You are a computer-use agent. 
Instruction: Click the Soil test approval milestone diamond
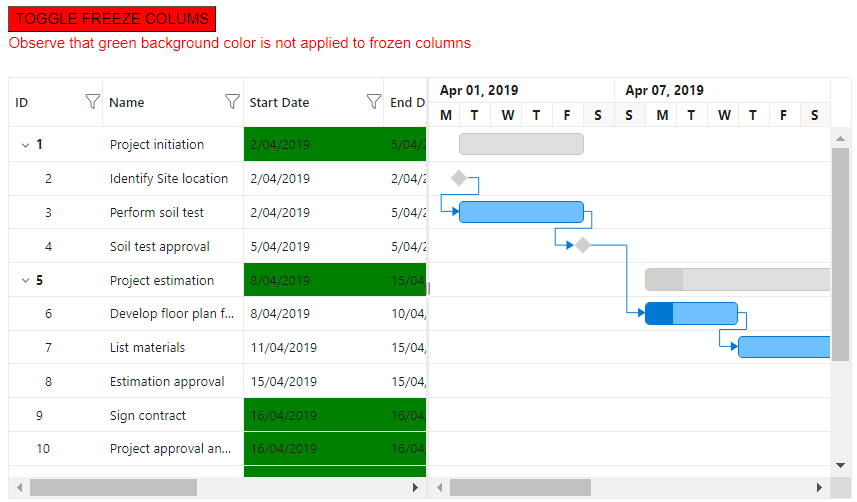(x=583, y=245)
